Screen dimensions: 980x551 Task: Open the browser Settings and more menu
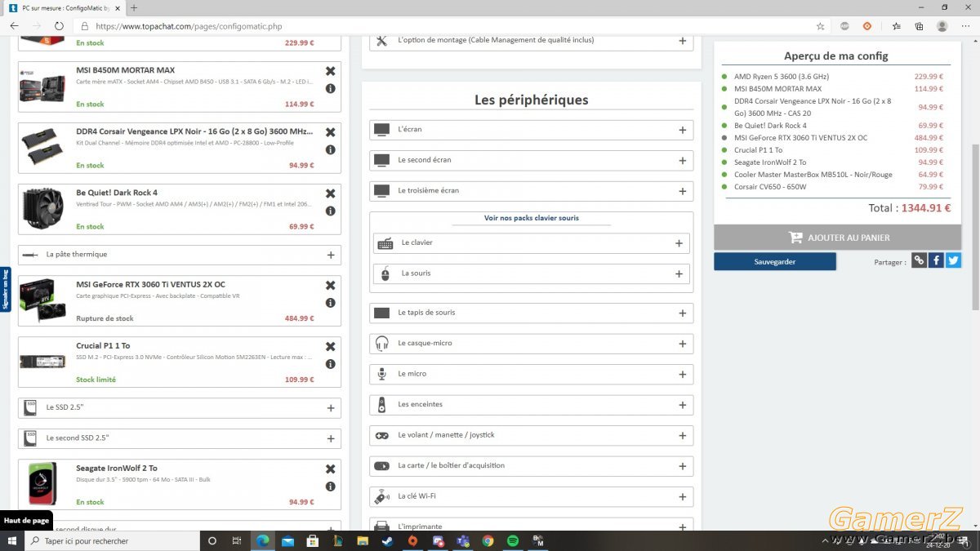click(965, 26)
